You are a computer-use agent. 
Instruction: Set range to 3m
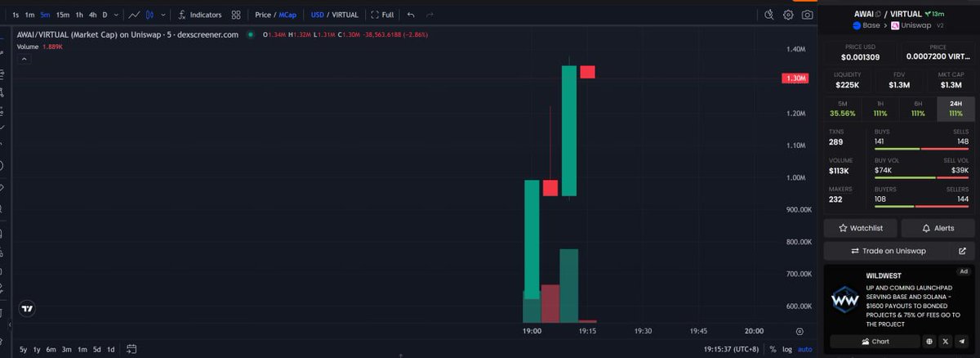67,350
